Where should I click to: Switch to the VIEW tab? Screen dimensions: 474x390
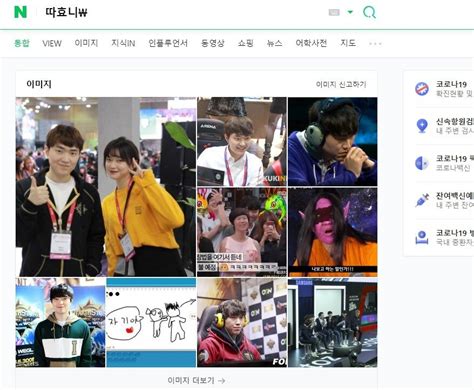point(52,43)
